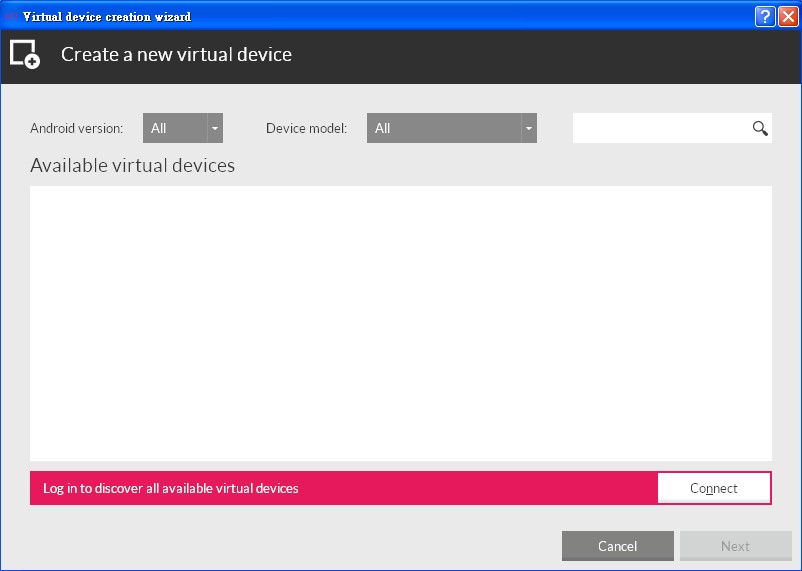The width and height of the screenshot is (802, 571).
Task: Click the question mark help button
Action: pos(765,16)
